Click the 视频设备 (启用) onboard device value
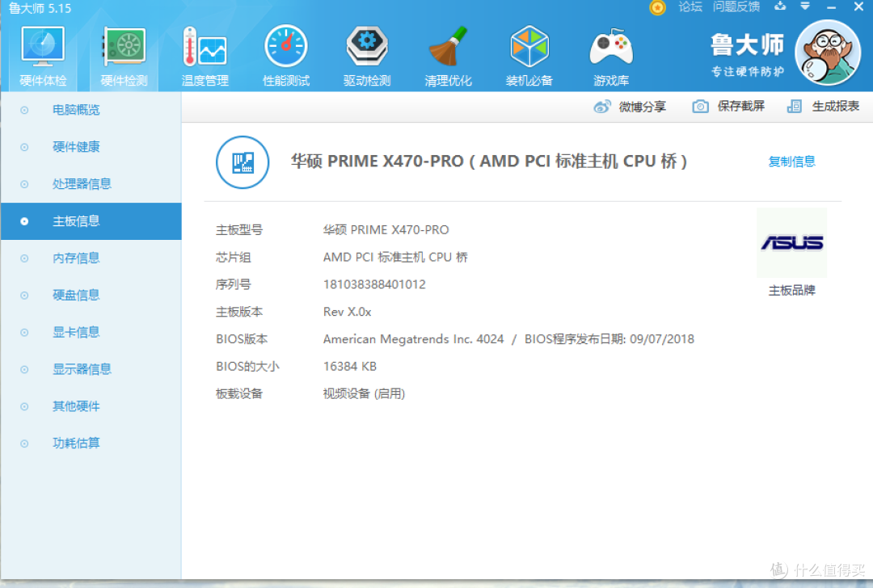Screen dimensions: 873x588 click(364, 394)
